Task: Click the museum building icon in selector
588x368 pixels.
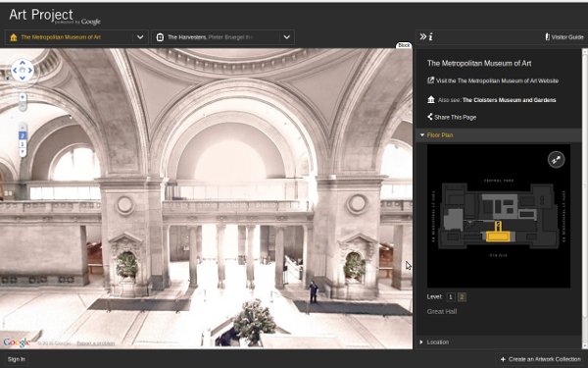Action: point(14,37)
